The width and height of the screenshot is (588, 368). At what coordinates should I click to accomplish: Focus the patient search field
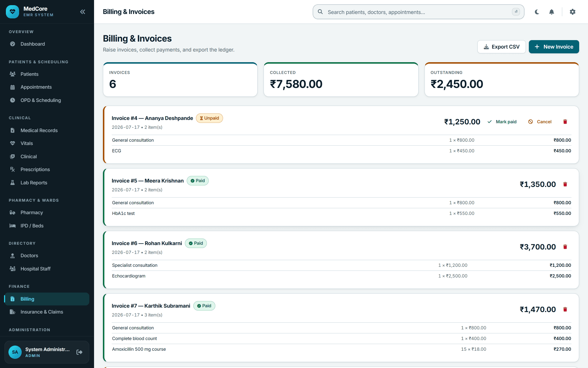(418, 12)
